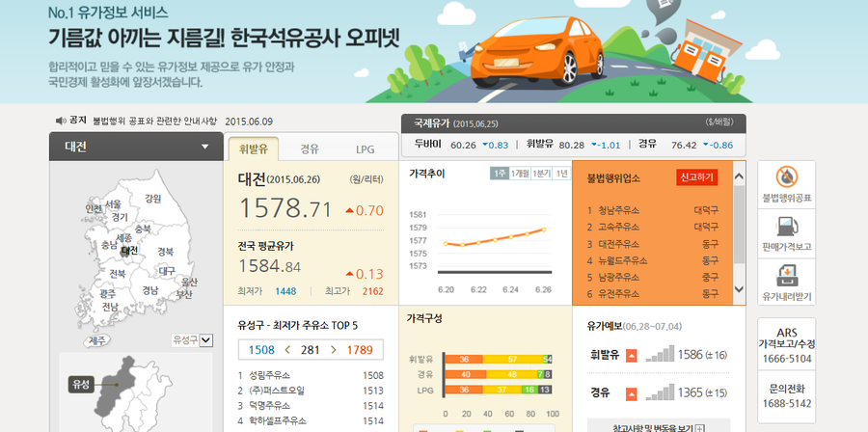Expand the 대전 region dropdown

pos(136,147)
